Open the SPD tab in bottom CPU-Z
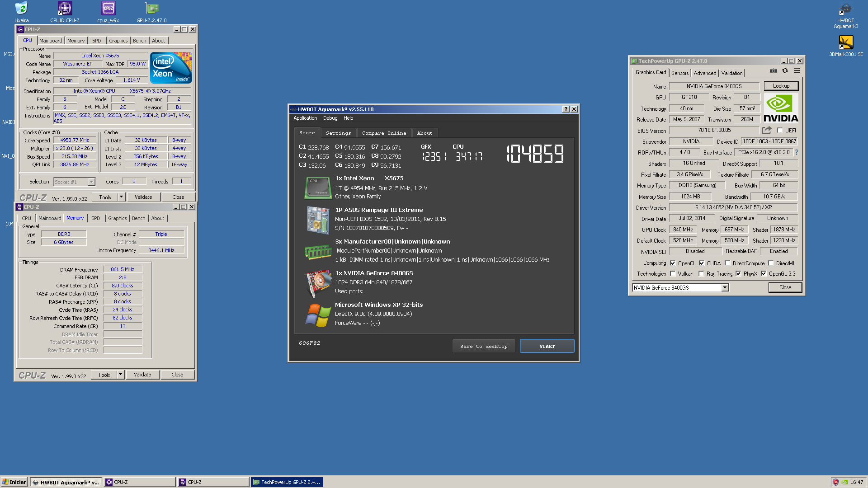Image resolution: width=868 pixels, height=488 pixels. point(96,218)
